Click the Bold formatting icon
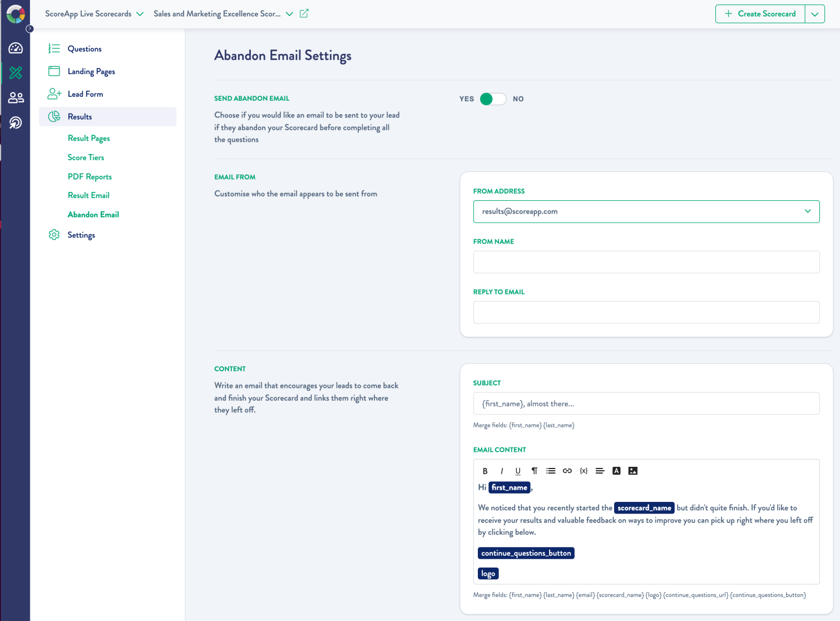This screenshot has width=840, height=621. tap(485, 471)
